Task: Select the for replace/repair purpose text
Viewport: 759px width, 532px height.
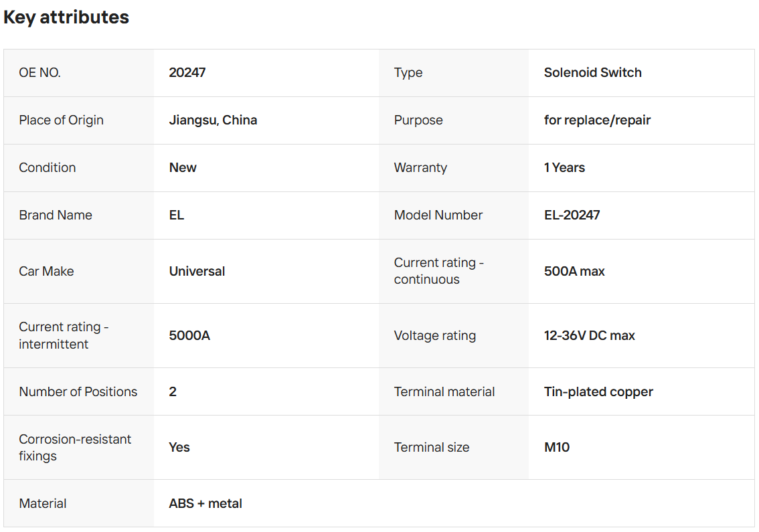Action: coord(597,120)
